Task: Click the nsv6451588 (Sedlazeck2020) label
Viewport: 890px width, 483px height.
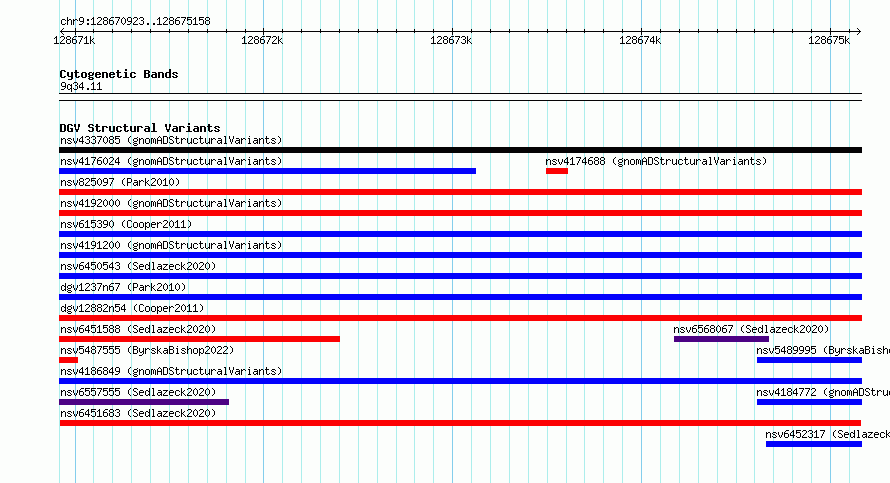Action: click(x=138, y=329)
